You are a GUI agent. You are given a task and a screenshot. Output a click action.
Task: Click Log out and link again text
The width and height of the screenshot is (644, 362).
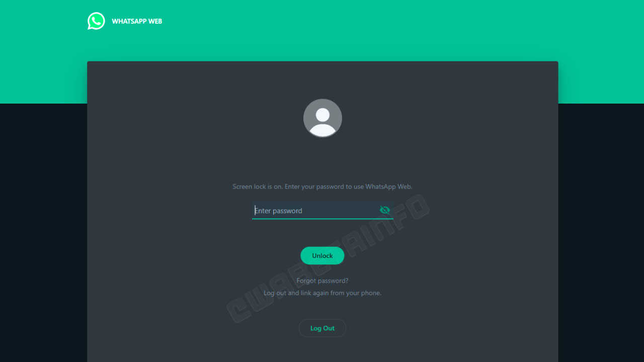[x=323, y=293]
